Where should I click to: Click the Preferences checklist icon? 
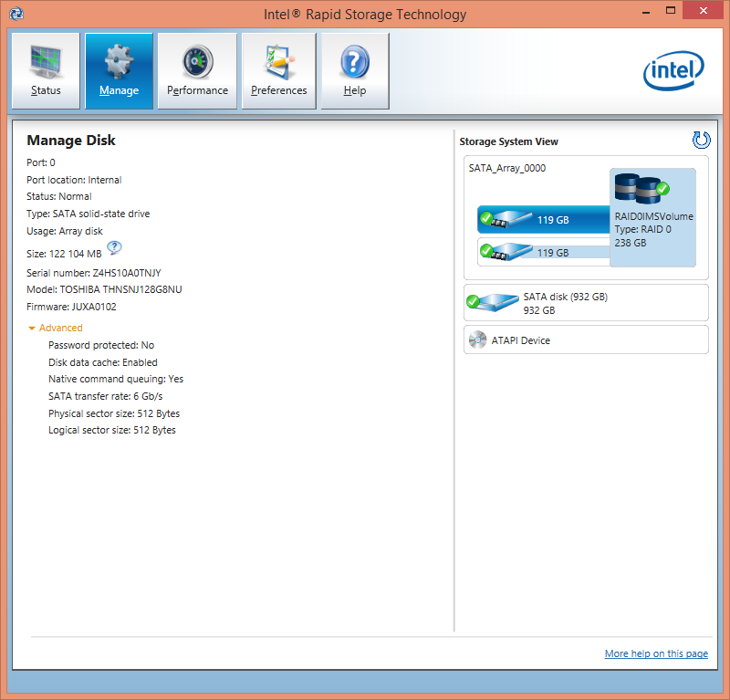[279, 61]
